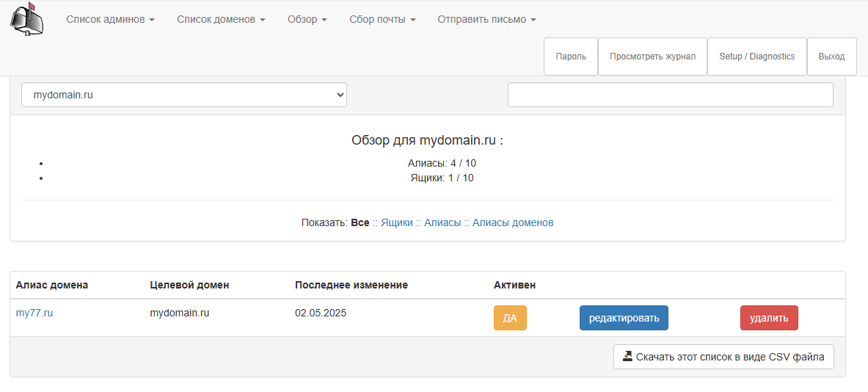Click the Пароль button
This screenshot has width=868, height=392.
click(x=571, y=57)
